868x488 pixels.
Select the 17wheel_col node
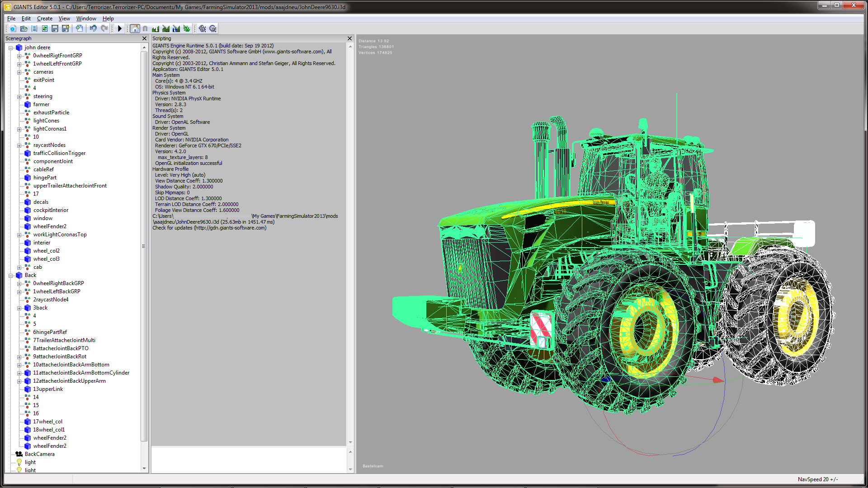(x=47, y=422)
